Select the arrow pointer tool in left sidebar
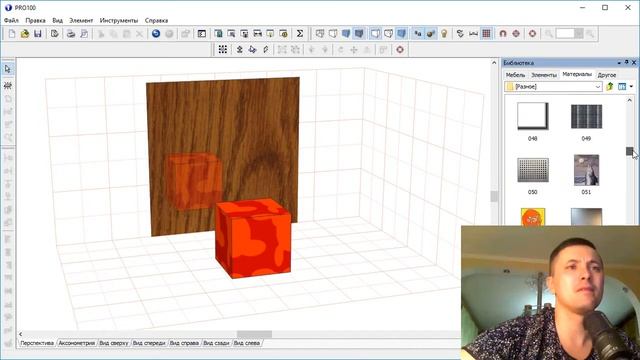Viewport: 640px width, 360px height. [x=8, y=69]
